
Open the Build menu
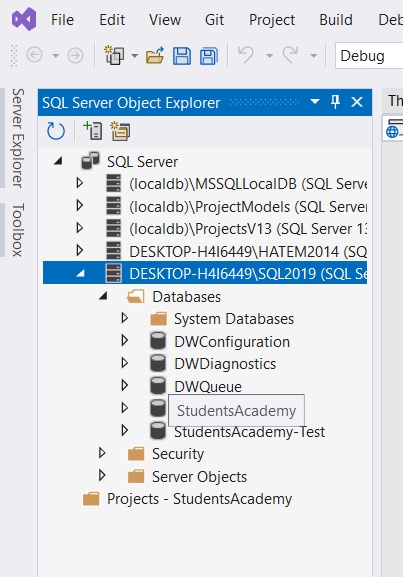click(336, 20)
